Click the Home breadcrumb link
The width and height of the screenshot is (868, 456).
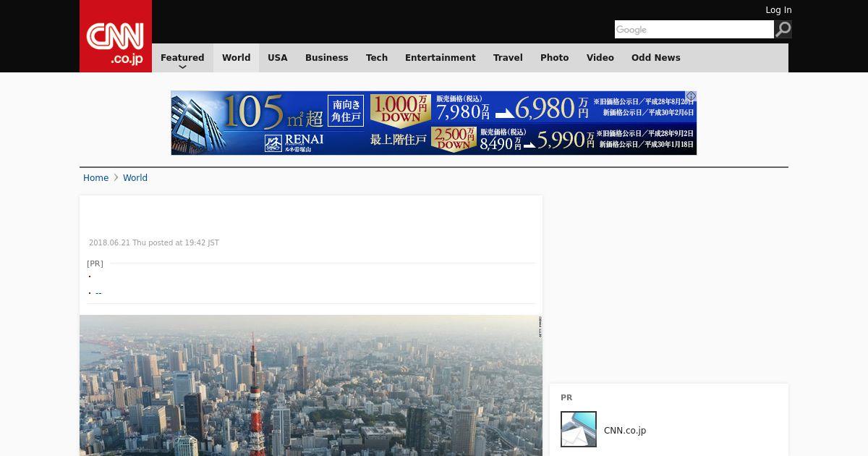[95, 178]
